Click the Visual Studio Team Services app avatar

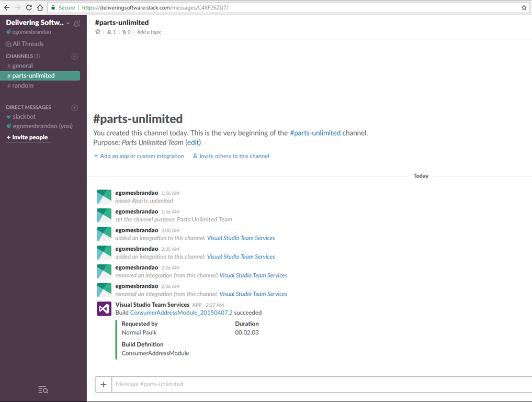click(104, 309)
